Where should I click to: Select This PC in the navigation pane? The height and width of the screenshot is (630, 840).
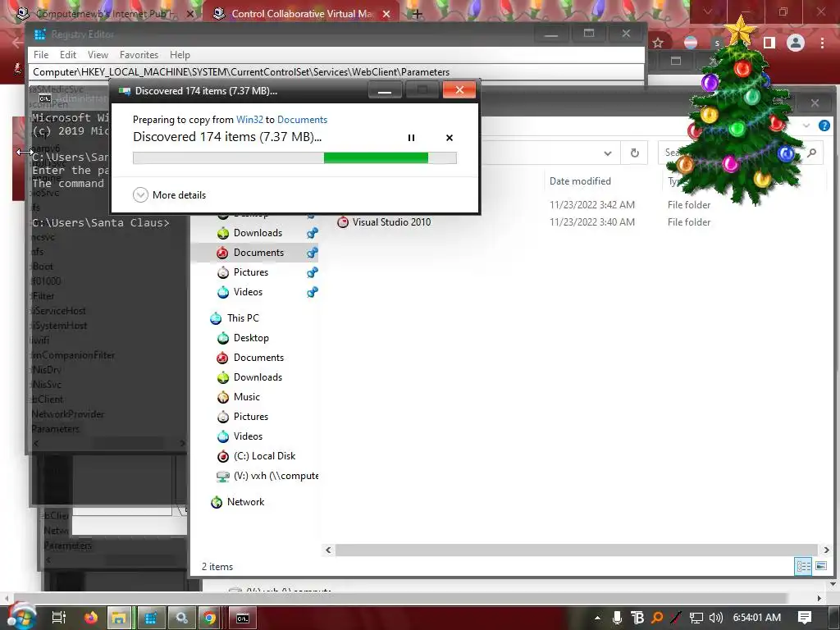click(243, 318)
